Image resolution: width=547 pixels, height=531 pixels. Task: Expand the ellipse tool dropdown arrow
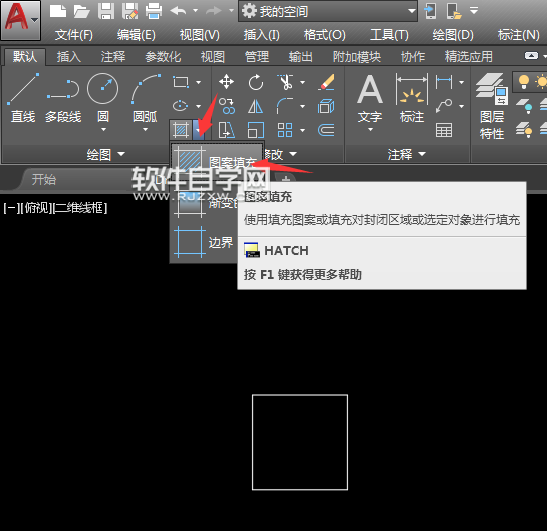click(198, 106)
